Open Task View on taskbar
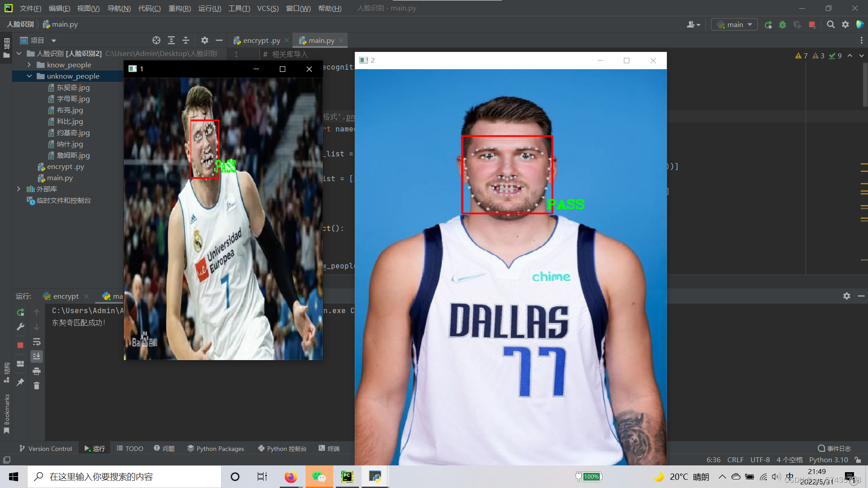This screenshot has height=488, width=868. coord(262,477)
